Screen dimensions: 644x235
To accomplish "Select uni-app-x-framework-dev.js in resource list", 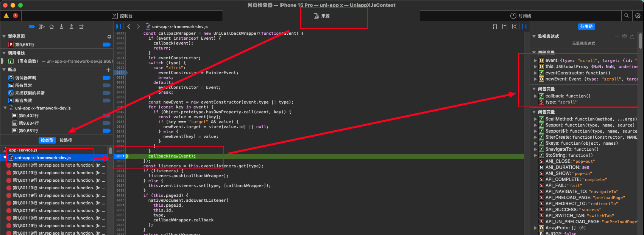I will click(x=54, y=158).
